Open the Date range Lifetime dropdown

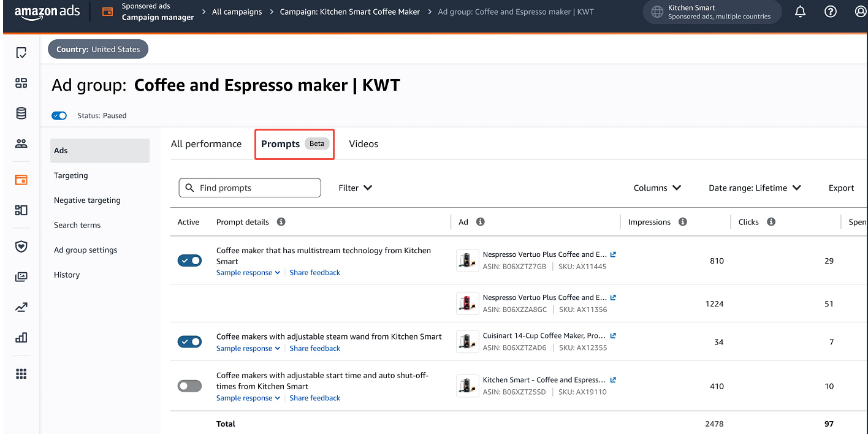[x=755, y=188]
